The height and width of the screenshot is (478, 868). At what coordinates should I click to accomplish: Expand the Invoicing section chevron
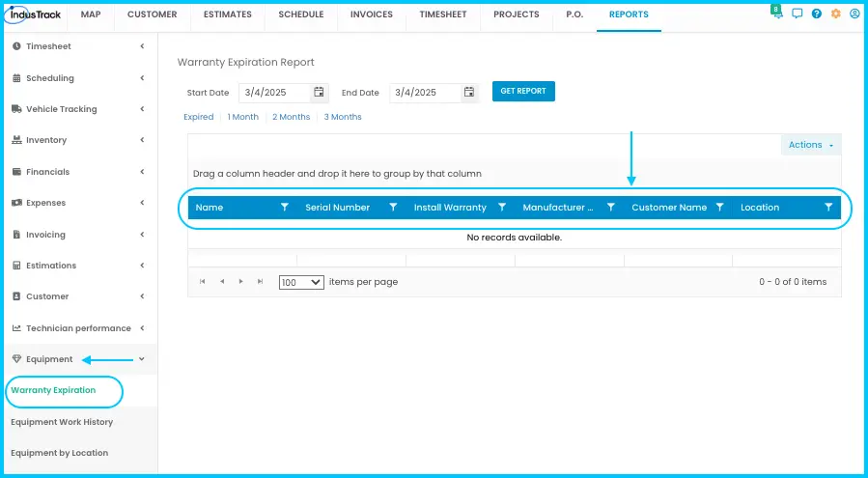pyautogui.click(x=142, y=235)
